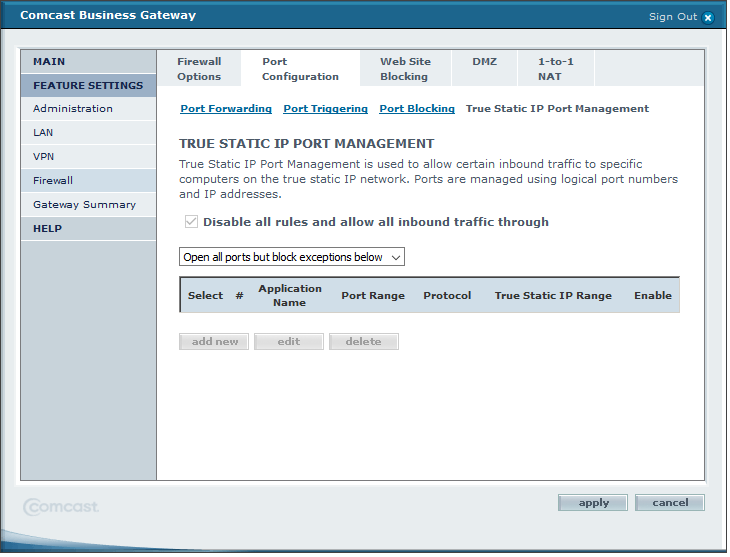
Task: Click the Enable column header
Action: coord(655,297)
